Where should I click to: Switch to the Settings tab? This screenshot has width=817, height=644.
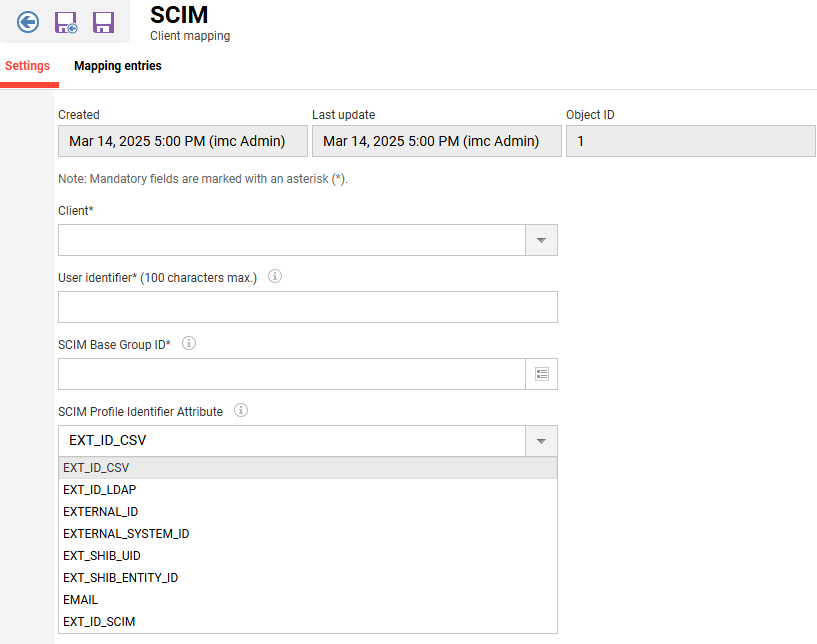[x=28, y=66]
